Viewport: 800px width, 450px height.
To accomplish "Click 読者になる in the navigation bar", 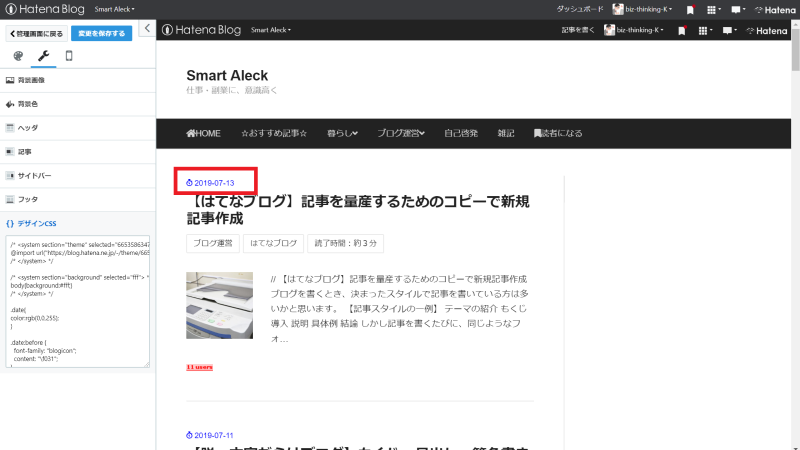I will click(x=558, y=133).
